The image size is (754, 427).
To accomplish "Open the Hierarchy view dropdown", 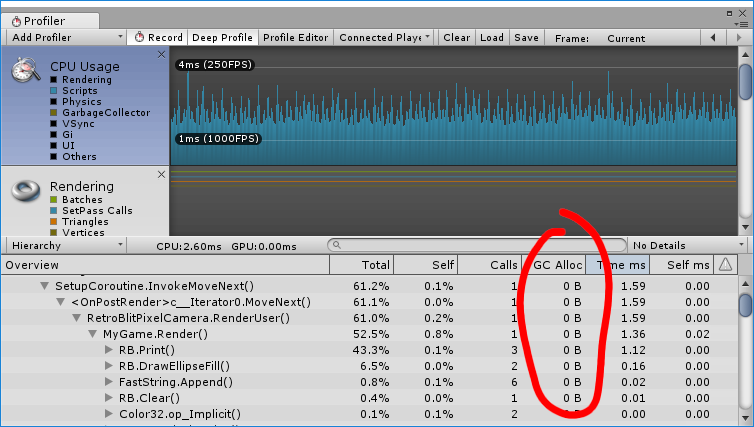I will (66, 245).
